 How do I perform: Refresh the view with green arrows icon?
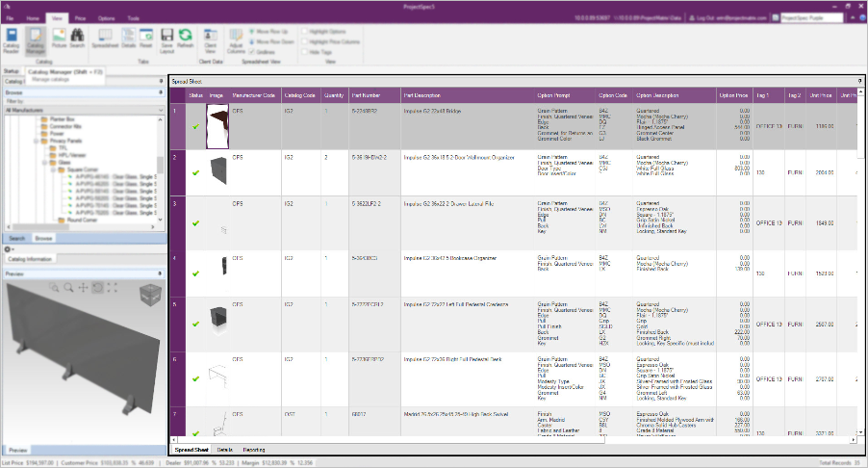tap(186, 39)
